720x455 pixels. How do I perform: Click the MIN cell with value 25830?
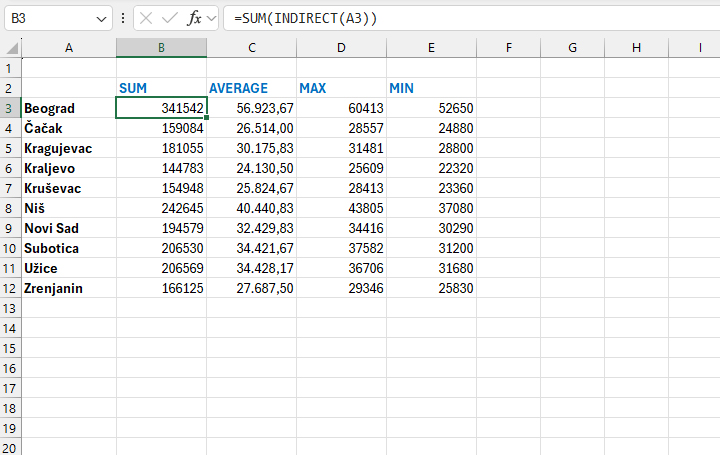point(431,288)
